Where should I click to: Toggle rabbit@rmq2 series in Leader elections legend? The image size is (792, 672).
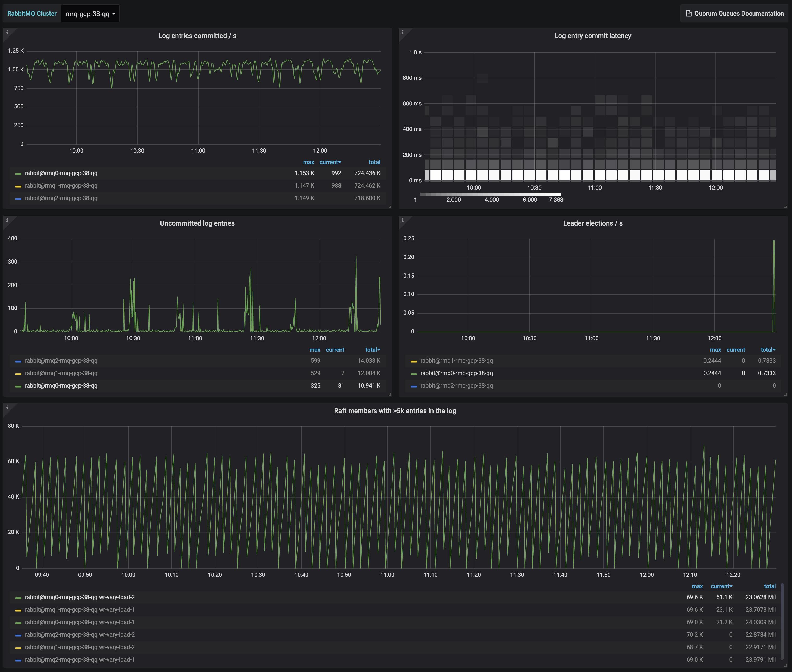click(456, 385)
